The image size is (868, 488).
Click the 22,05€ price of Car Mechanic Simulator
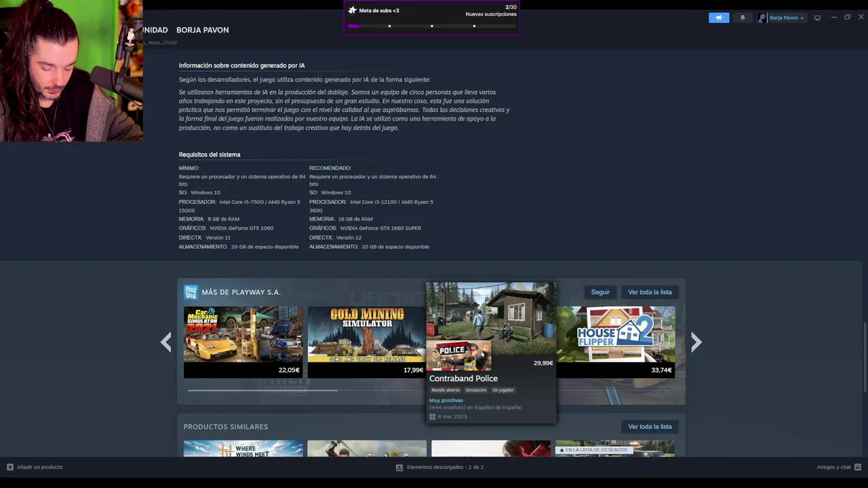(289, 370)
